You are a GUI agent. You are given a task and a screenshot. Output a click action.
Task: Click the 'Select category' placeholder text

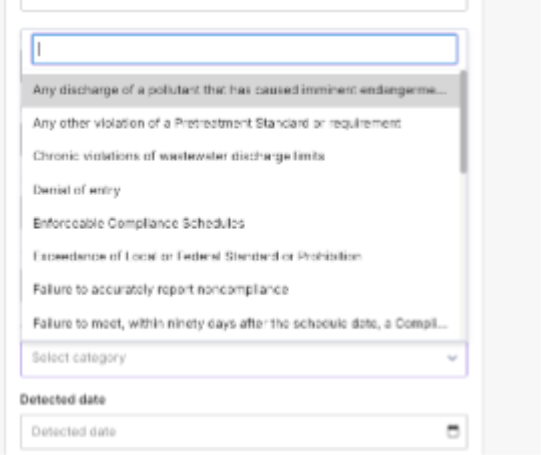[79, 358]
